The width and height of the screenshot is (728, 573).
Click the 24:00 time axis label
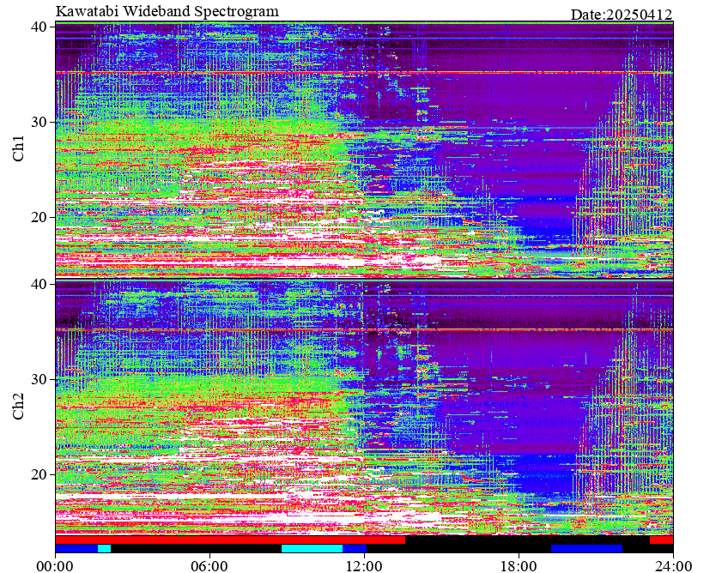click(672, 565)
